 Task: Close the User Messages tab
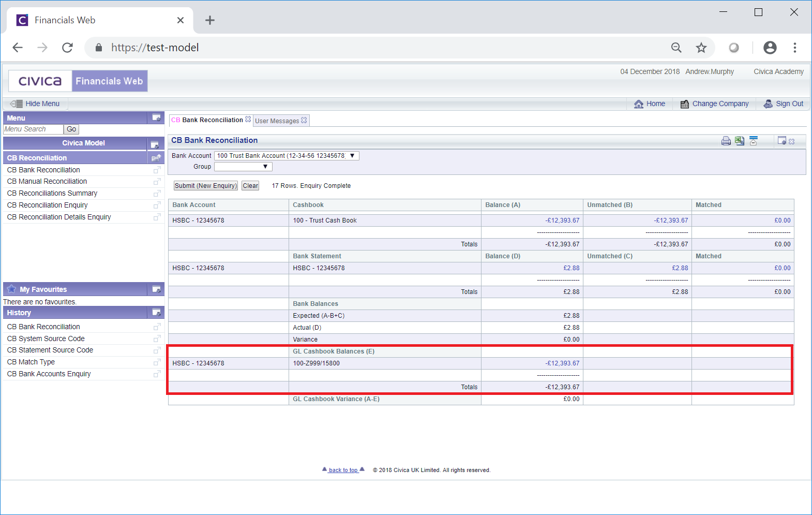tap(304, 120)
